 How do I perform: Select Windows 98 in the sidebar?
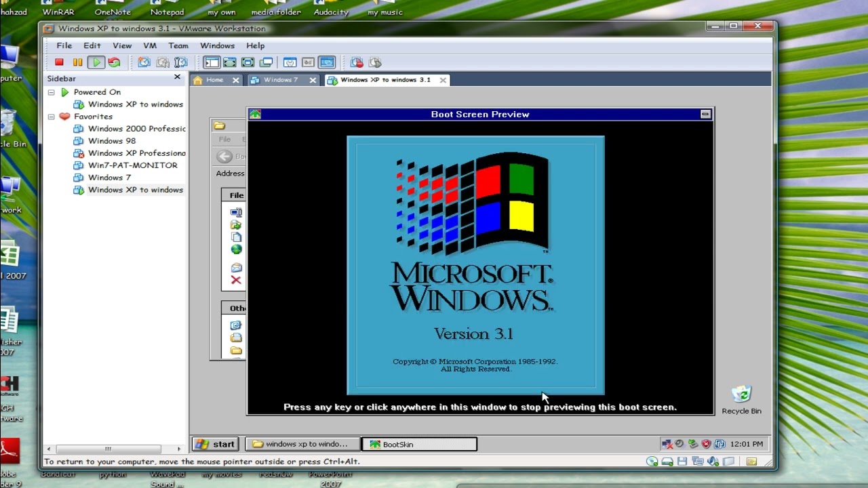[105, 141]
